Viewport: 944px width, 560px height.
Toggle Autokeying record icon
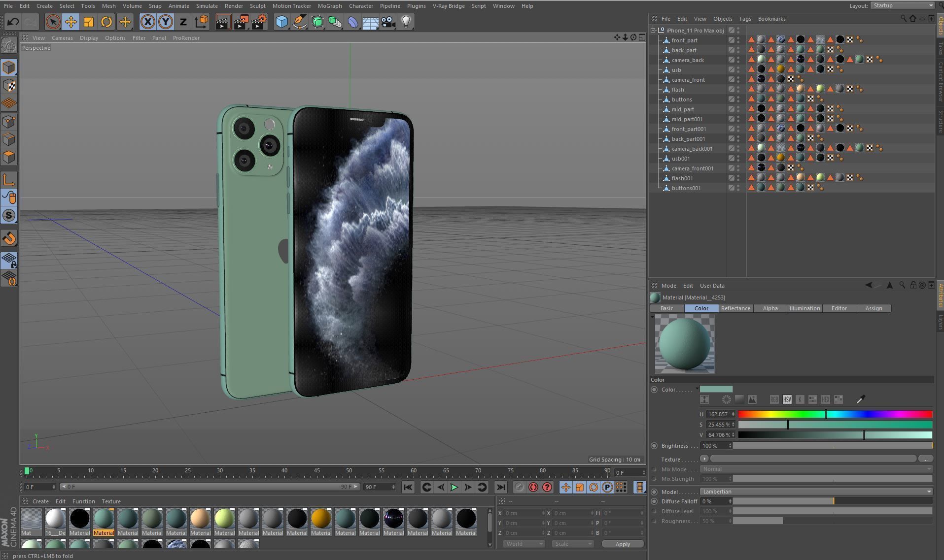pyautogui.click(x=533, y=487)
